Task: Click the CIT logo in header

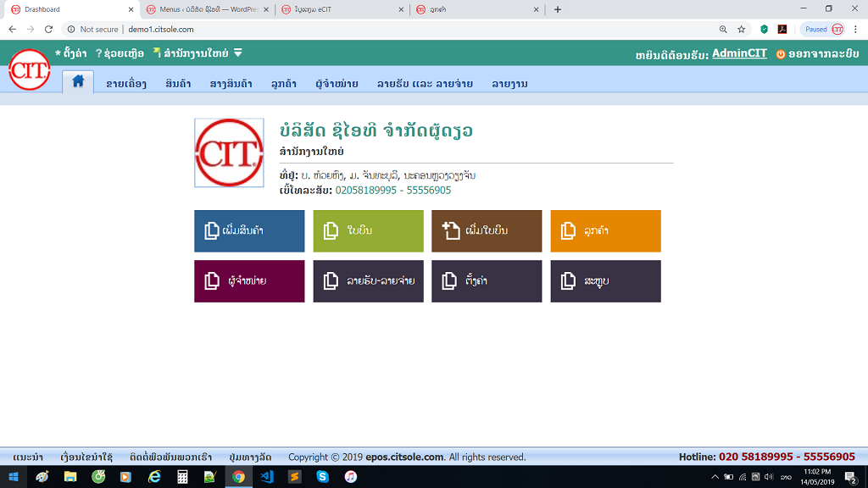Action: pyautogui.click(x=30, y=69)
